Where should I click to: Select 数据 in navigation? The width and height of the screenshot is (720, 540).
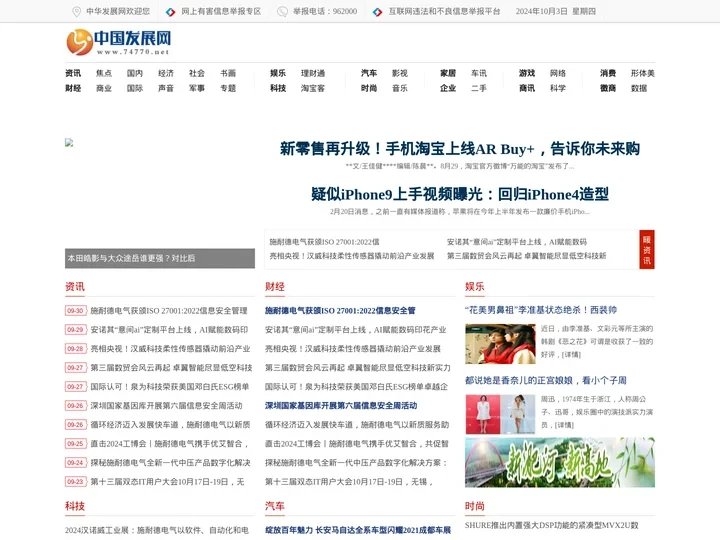(x=639, y=88)
